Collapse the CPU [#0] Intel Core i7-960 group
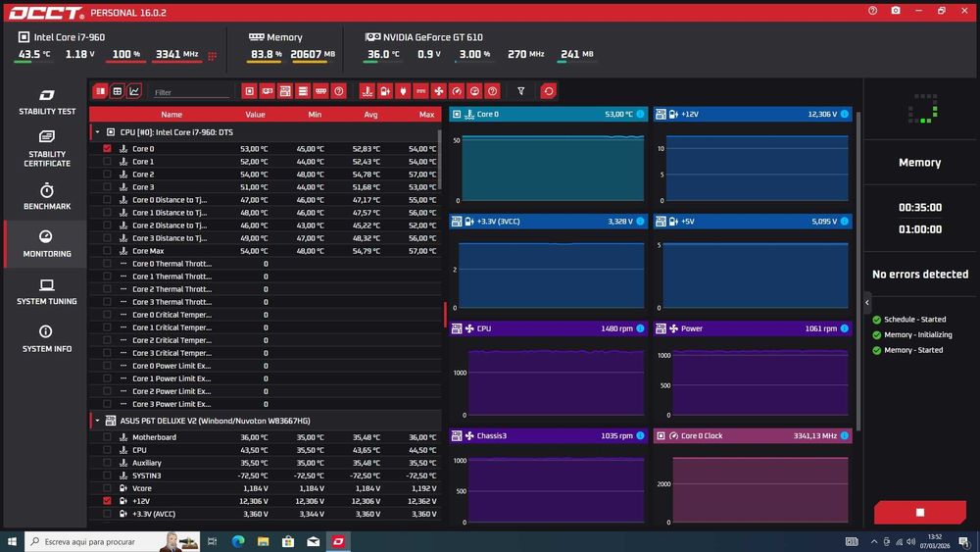 97,132
